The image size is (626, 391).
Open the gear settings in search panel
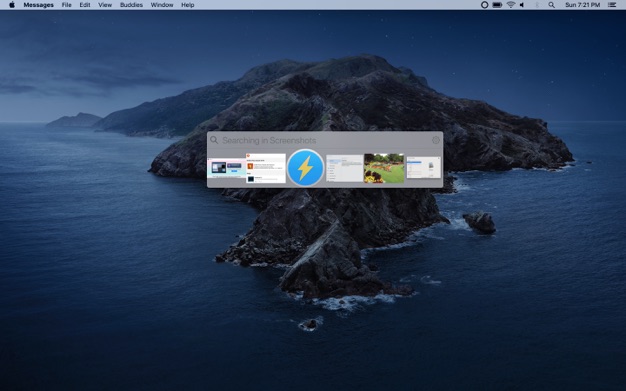tap(436, 140)
